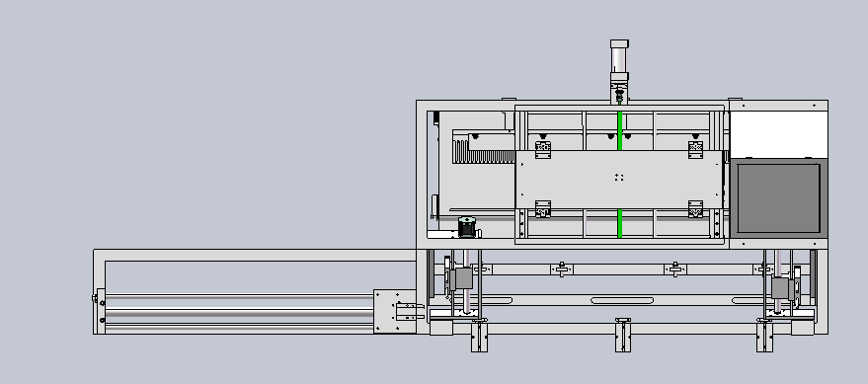Select the leftmost foot under the base

pos(479,336)
